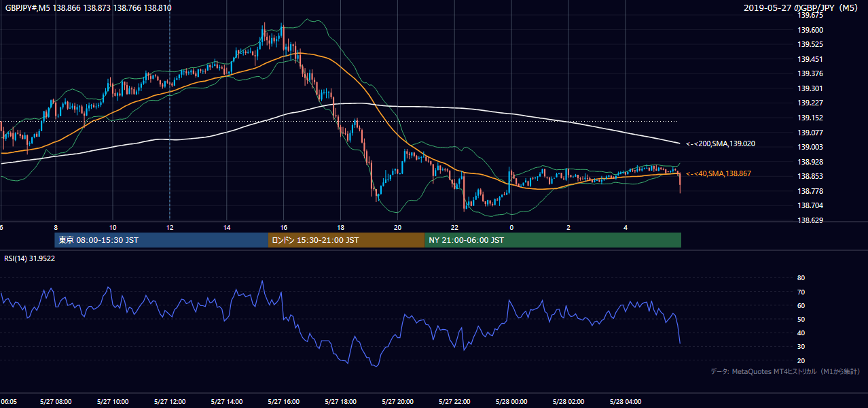Click the 5/27 22:00 date axis label

tap(455, 402)
